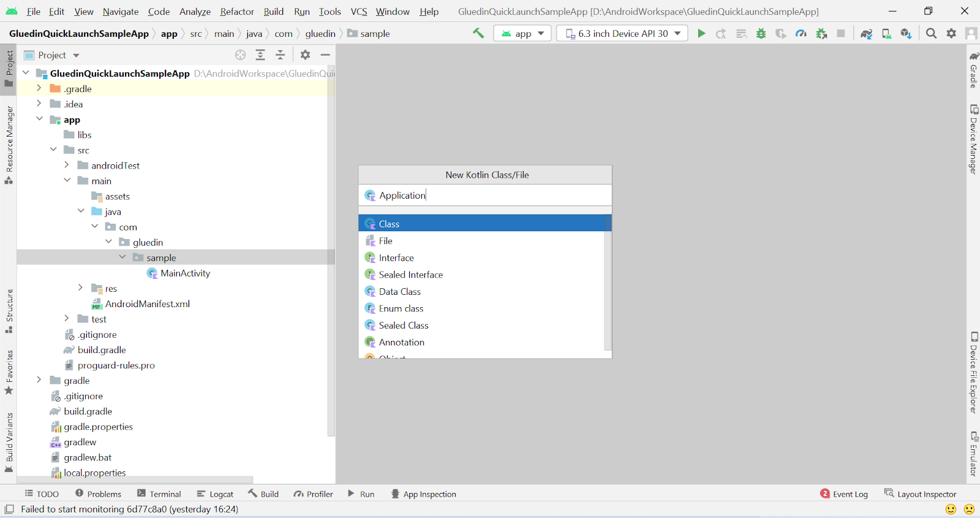The height and width of the screenshot is (518, 980).
Task: Select AndroidManifest.xml in the project tree
Action: tap(140, 303)
